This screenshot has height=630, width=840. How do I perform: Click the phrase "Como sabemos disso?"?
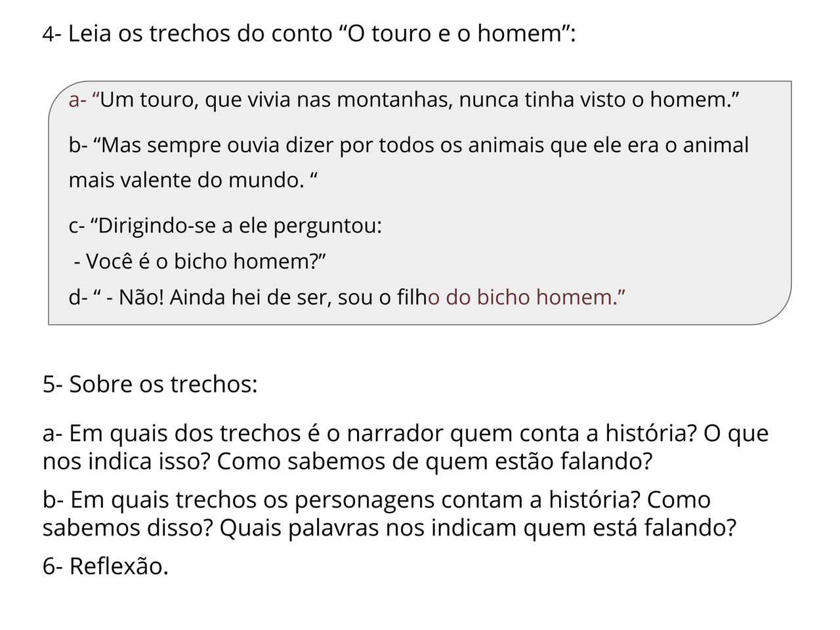(x=129, y=528)
